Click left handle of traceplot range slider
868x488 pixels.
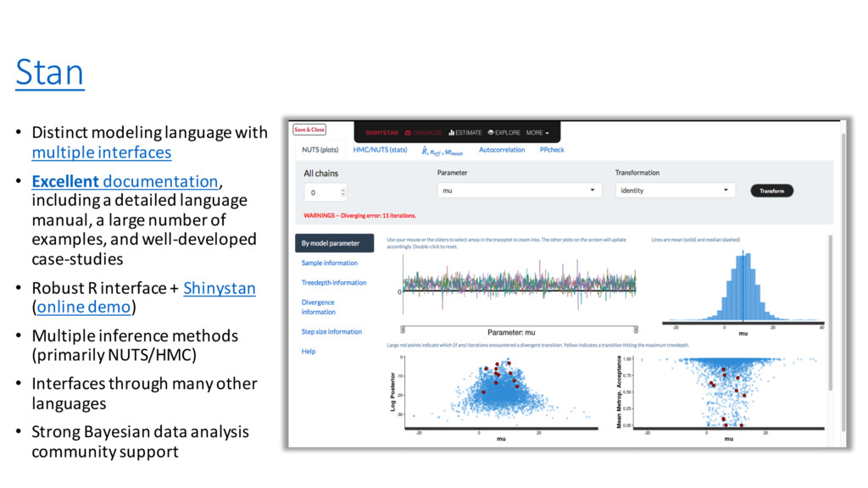click(403, 330)
